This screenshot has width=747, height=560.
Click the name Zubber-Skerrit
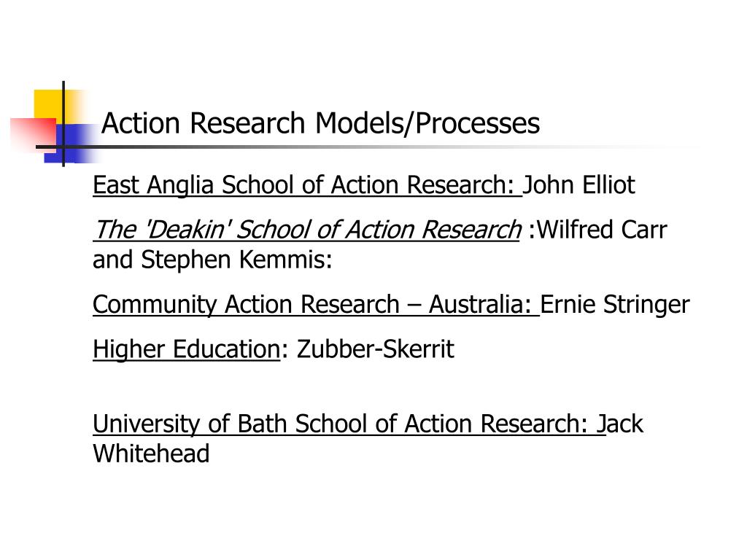point(376,349)
